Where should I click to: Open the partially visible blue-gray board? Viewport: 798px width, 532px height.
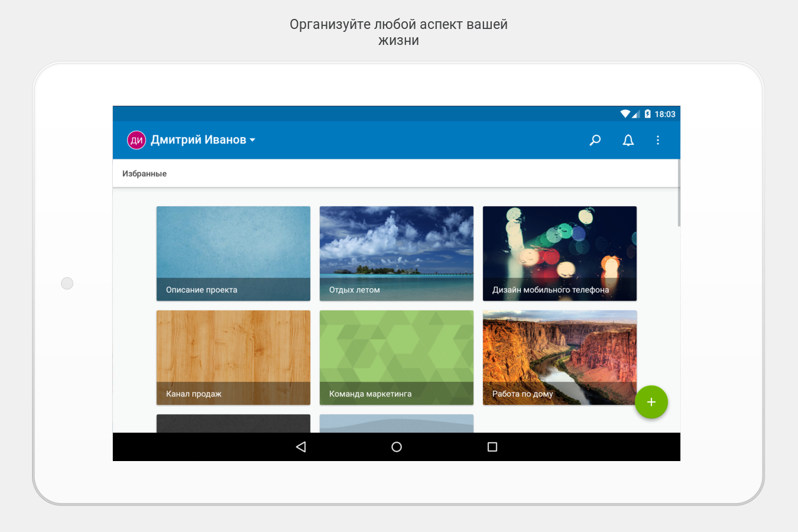point(397,423)
